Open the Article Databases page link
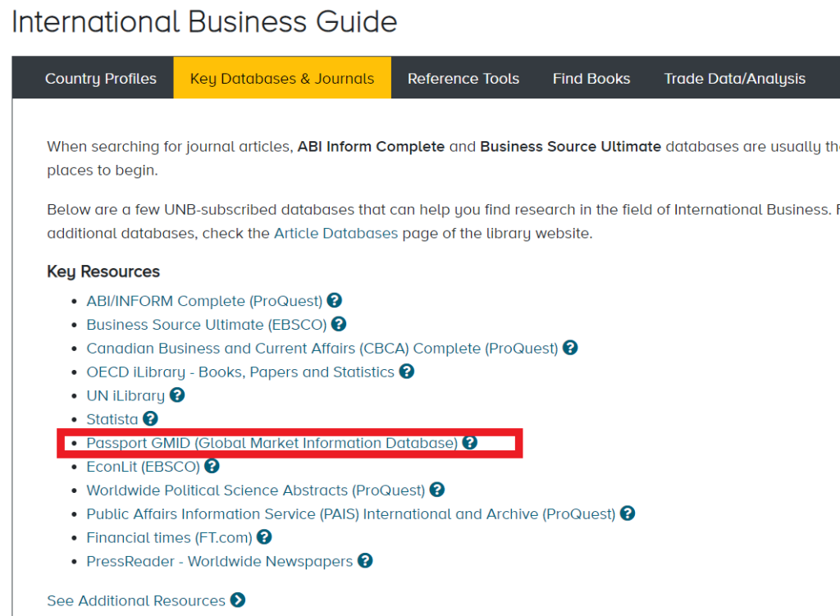 tap(336, 233)
